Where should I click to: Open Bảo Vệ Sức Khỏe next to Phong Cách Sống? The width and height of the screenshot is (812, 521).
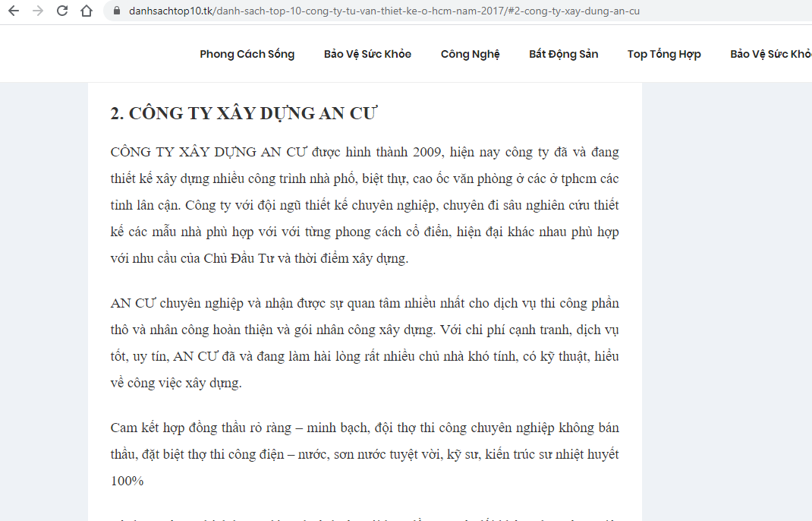pos(367,54)
